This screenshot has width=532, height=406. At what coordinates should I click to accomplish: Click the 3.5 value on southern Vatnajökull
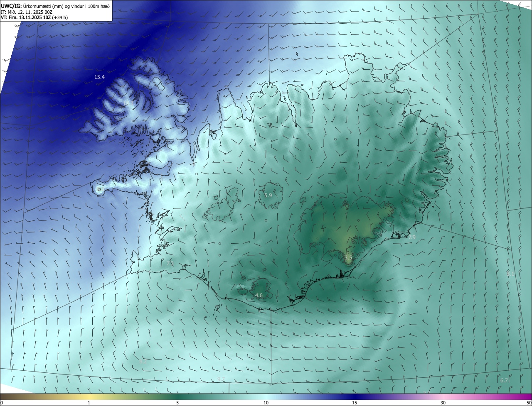click(x=348, y=258)
